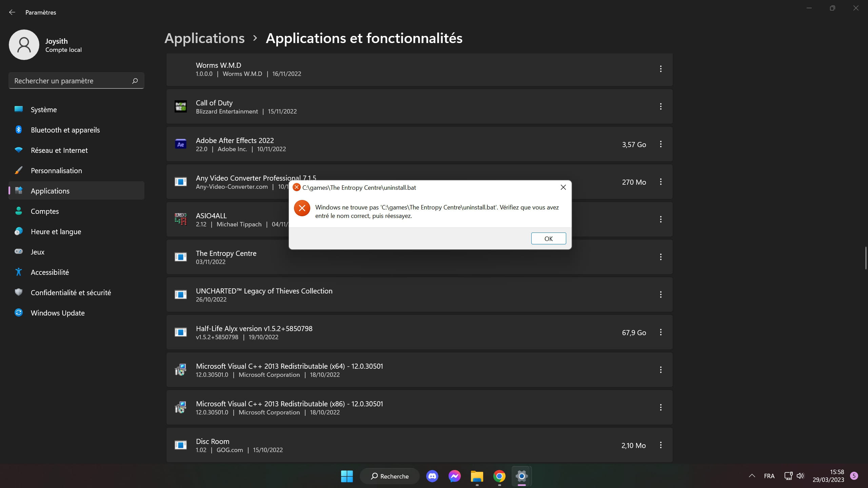Image resolution: width=868 pixels, height=488 pixels.
Task: Click The Entropy Centre app icon
Action: [x=180, y=257]
